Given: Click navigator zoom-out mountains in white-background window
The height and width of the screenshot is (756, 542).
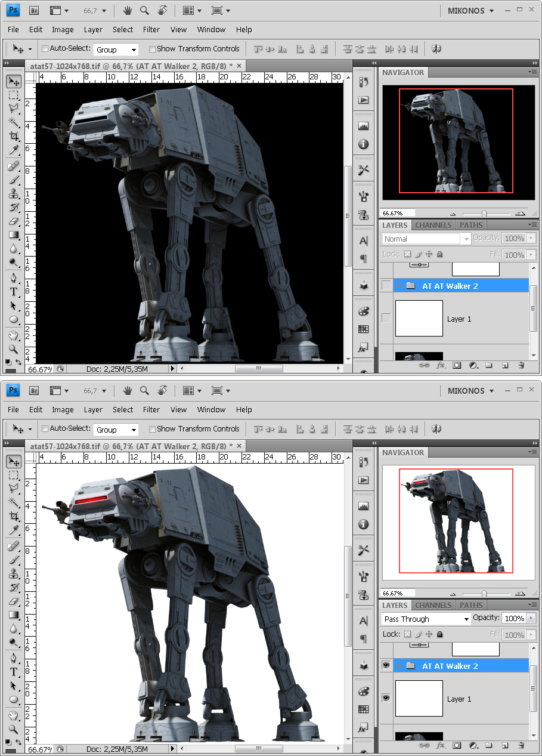Looking at the screenshot, I should pyautogui.click(x=453, y=594).
